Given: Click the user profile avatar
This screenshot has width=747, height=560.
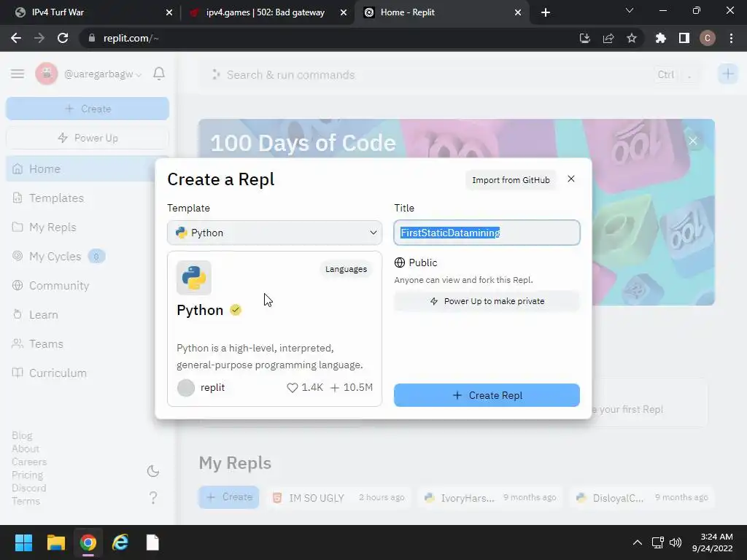Looking at the screenshot, I should tap(47, 74).
